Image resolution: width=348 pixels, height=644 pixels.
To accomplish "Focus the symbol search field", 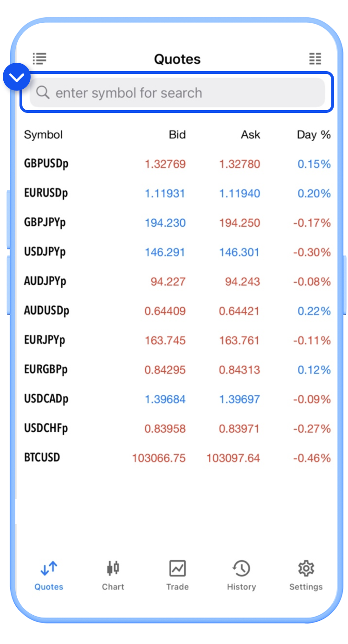I will click(186, 92).
